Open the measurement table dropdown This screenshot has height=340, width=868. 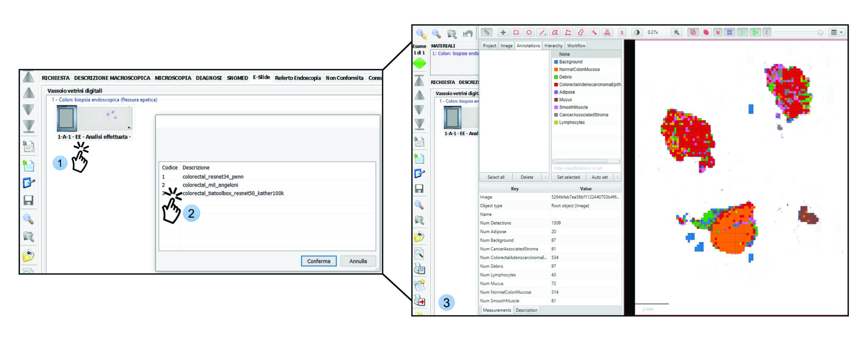click(836, 33)
